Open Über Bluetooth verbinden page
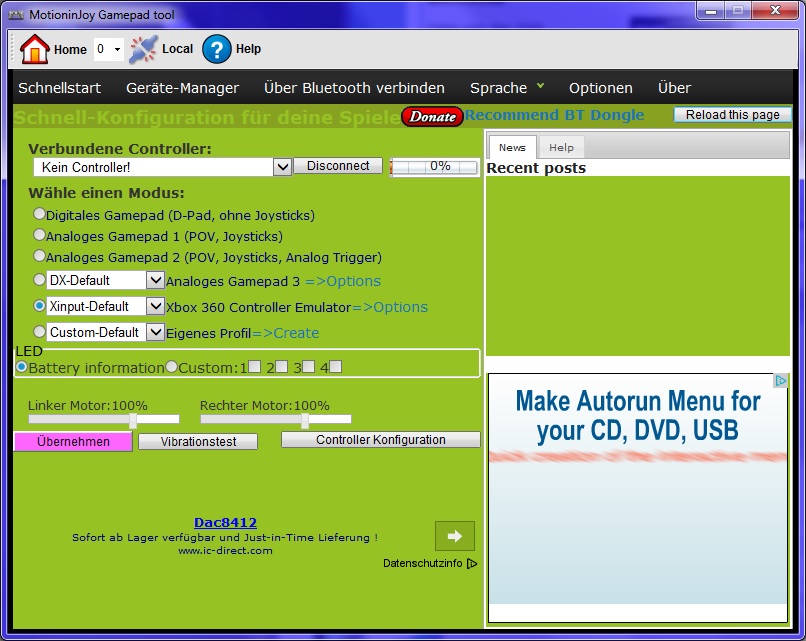This screenshot has height=641, width=806. pos(354,88)
